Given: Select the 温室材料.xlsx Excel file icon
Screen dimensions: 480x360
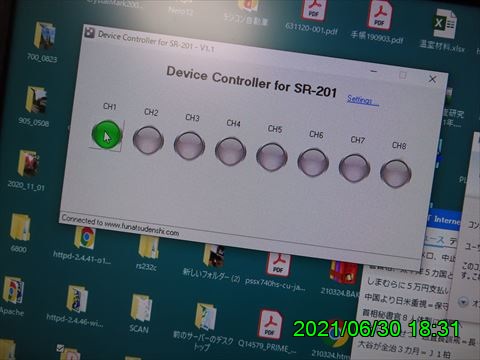Looking at the screenshot, I should tap(445, 24).
